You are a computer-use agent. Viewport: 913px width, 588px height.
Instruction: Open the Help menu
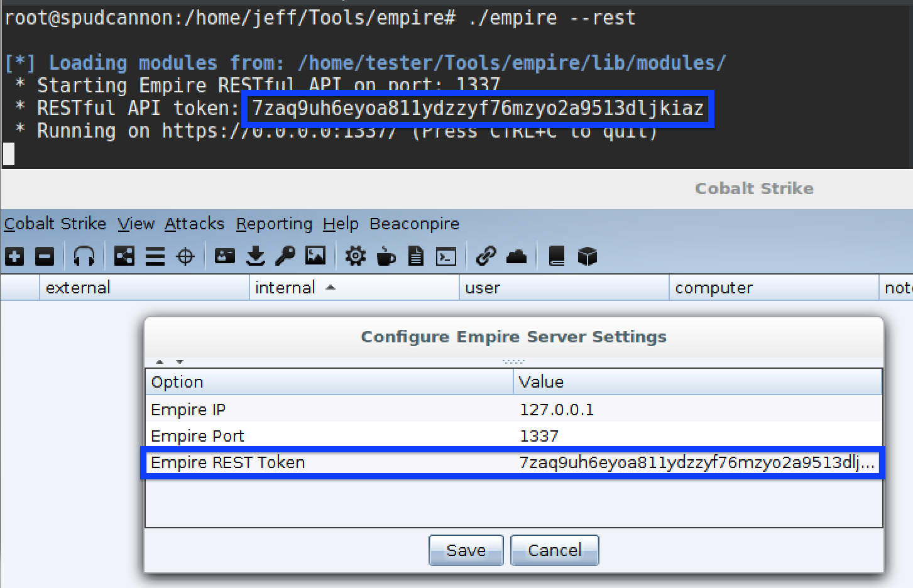(x=341, y=224)
